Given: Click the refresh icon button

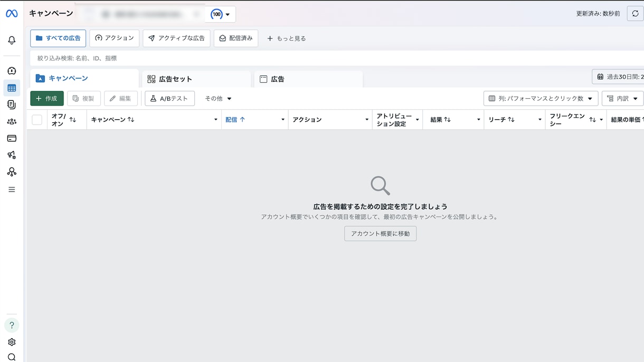Looking at the screenshot, I should pyautogui.click(x=635, y=14).
